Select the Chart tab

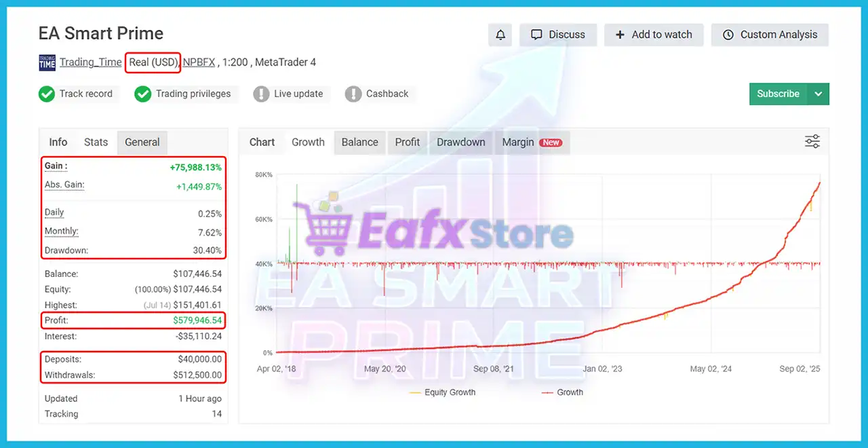tap(262, 142)
